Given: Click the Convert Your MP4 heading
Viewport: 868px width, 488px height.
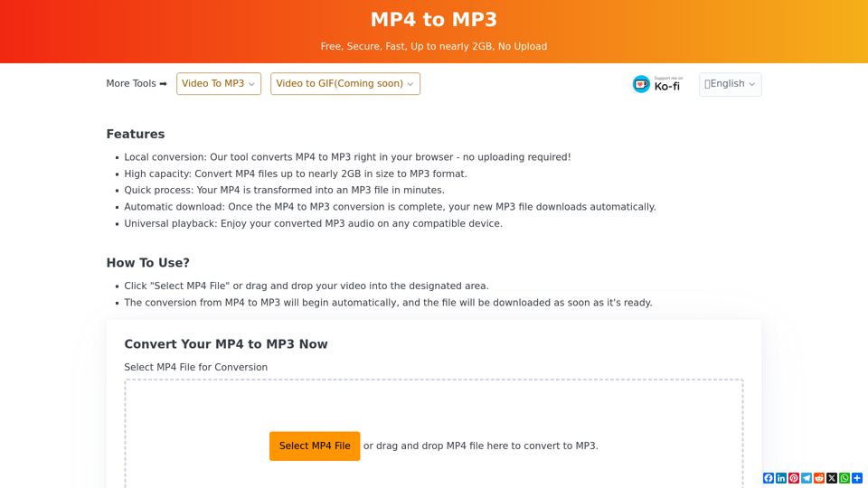Looking at the screenshot, I should [226, 344].
